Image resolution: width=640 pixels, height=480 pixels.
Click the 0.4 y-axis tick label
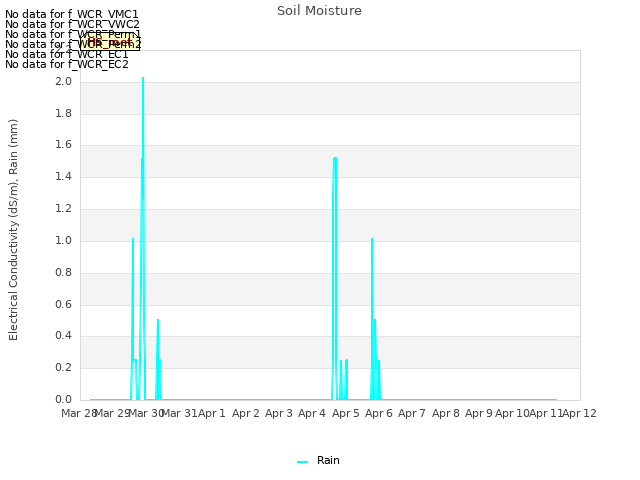[63, 336]
